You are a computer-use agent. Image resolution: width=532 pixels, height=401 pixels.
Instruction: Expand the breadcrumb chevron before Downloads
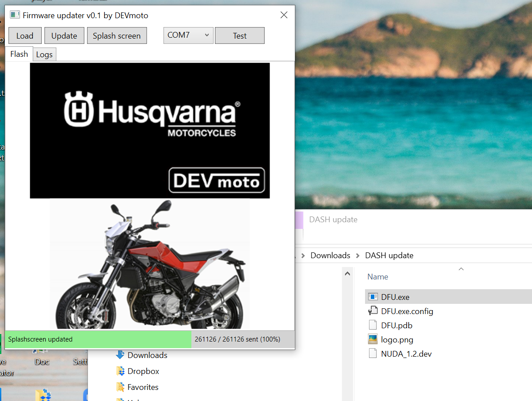point(303,256)
